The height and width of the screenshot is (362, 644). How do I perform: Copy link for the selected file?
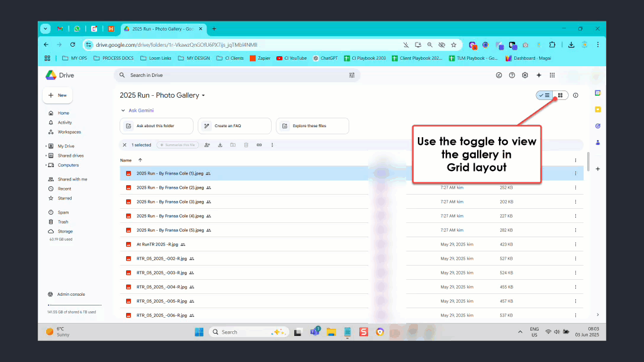click(x=259, y=145)
